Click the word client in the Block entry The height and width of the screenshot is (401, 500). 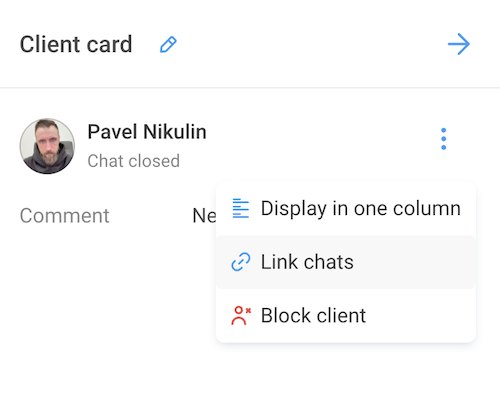pos(342,315)
